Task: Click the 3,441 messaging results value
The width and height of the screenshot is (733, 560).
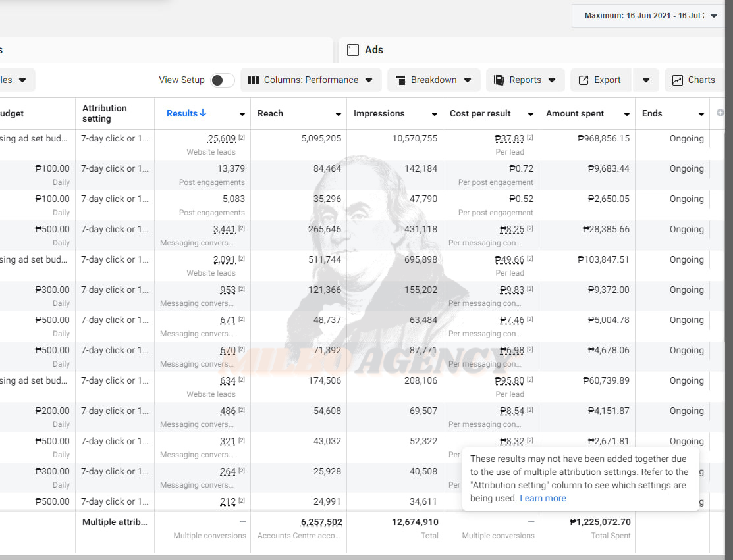Action: 224,229
